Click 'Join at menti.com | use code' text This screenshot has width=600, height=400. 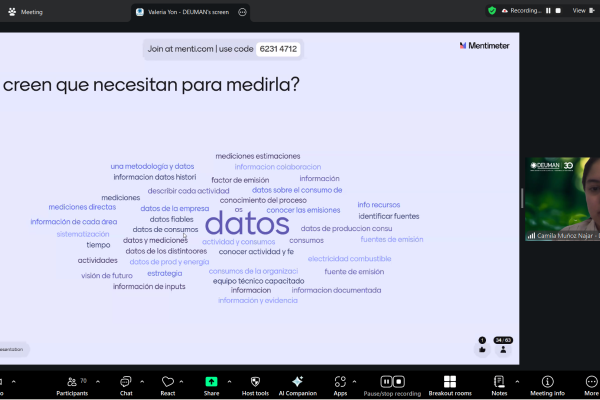tap(201, 49)
